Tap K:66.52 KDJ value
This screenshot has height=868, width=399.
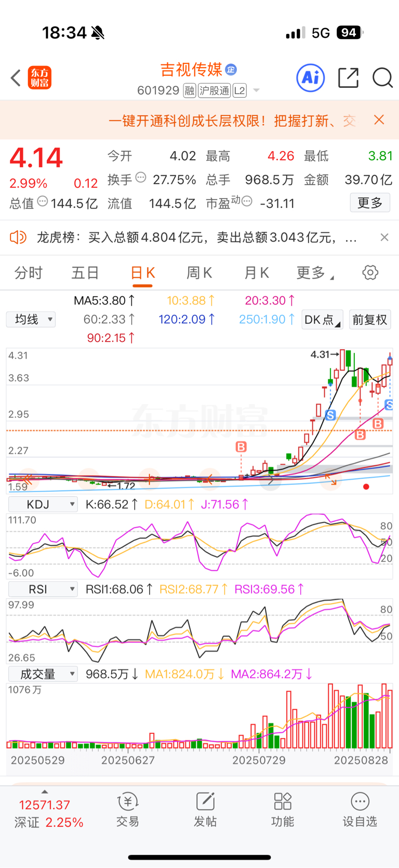click(112, 504)
